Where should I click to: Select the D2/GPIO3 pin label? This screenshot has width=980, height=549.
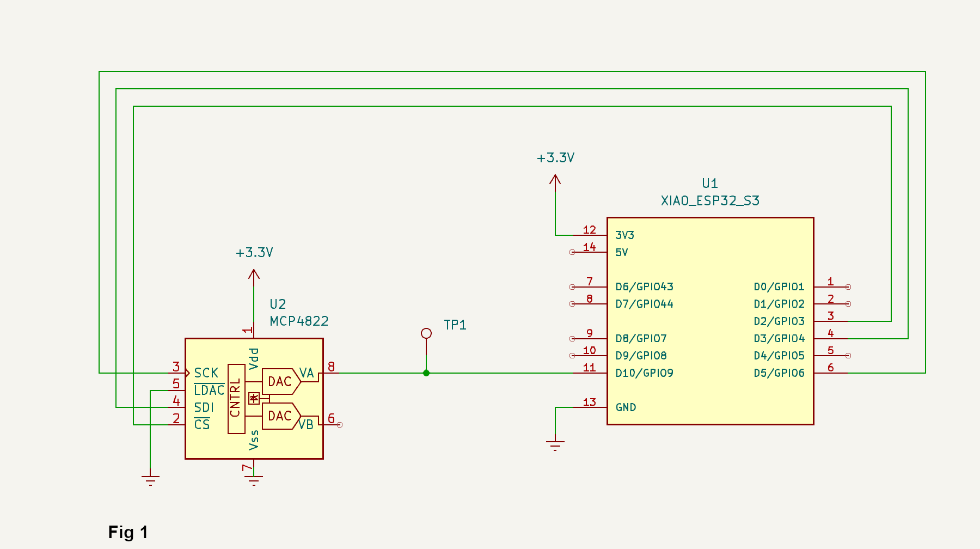(779, 321)
